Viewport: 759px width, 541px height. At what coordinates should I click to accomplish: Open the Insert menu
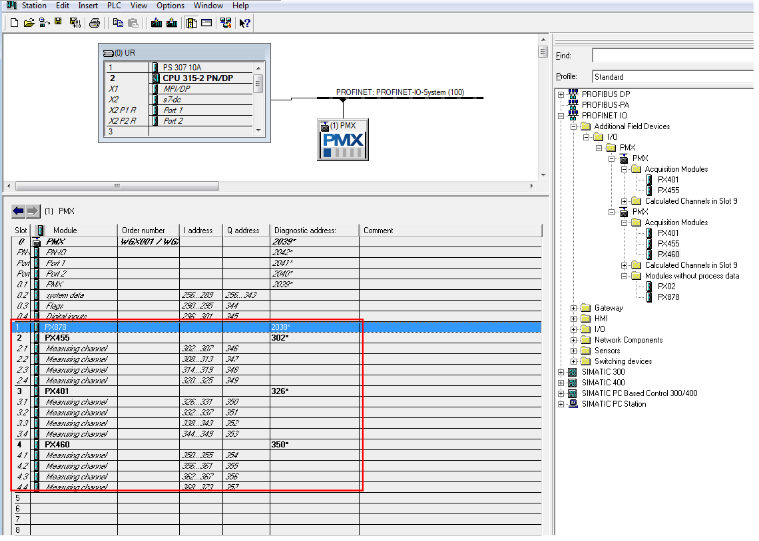[x=88, y=5]
